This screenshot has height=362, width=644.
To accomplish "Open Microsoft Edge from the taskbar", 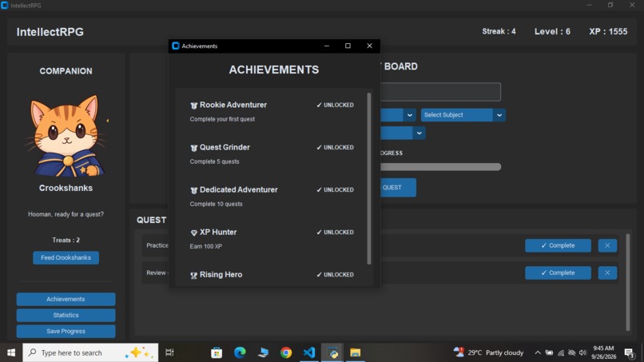I will point(240,352).
